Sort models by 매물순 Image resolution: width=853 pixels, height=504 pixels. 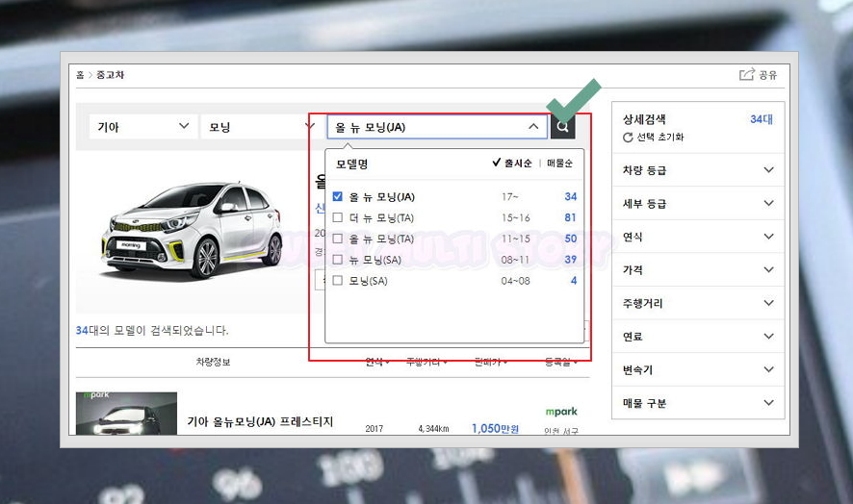559,164
